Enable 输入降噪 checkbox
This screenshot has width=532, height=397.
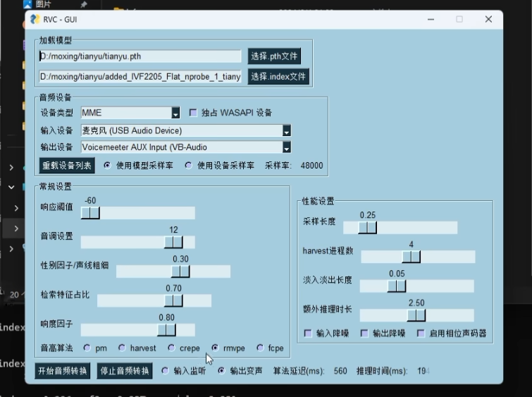(x=308, y=333)
